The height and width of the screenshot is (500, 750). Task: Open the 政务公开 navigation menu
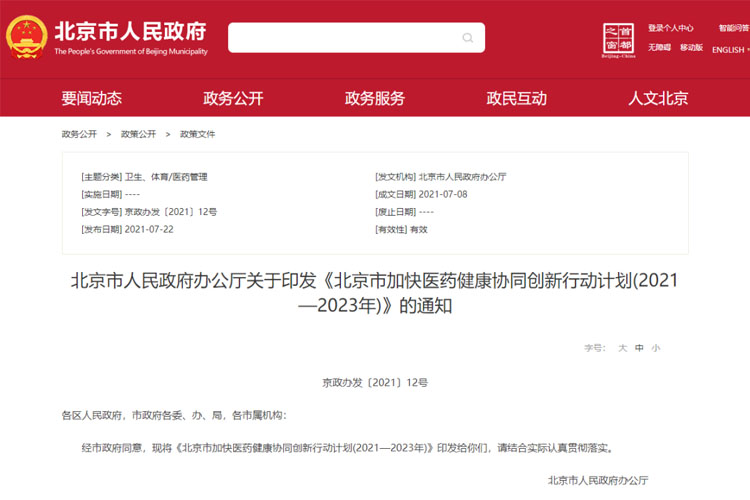(x=233, y=99)
